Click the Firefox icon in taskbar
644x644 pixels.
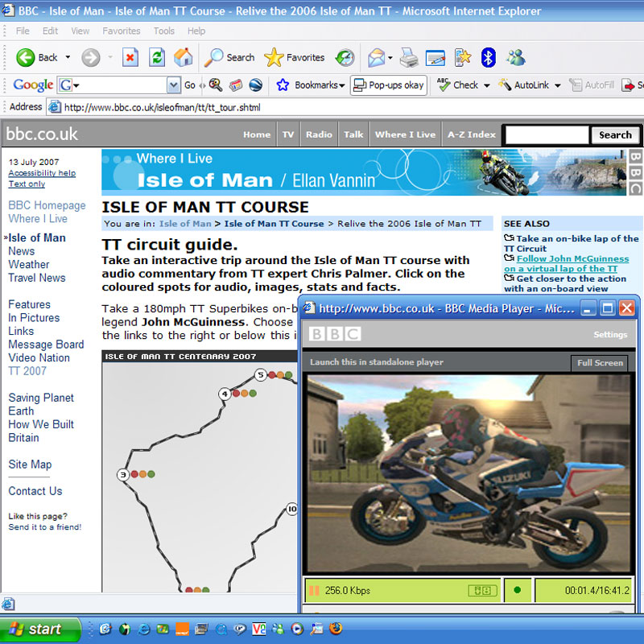[336, 629]
